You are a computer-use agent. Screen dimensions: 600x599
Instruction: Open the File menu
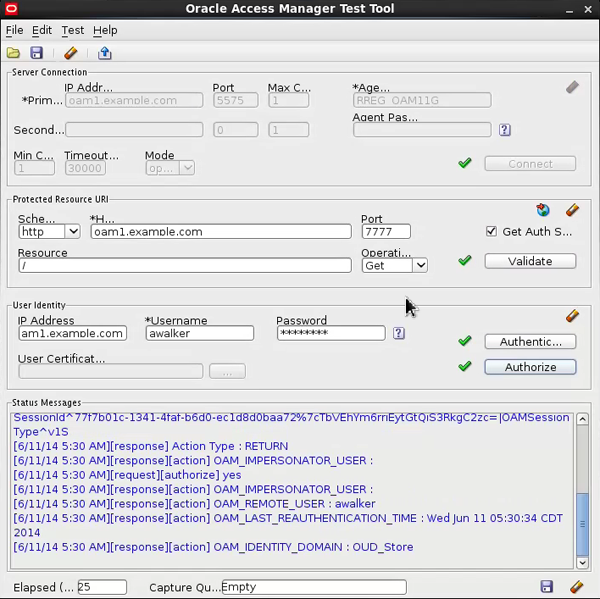[15, 30]
